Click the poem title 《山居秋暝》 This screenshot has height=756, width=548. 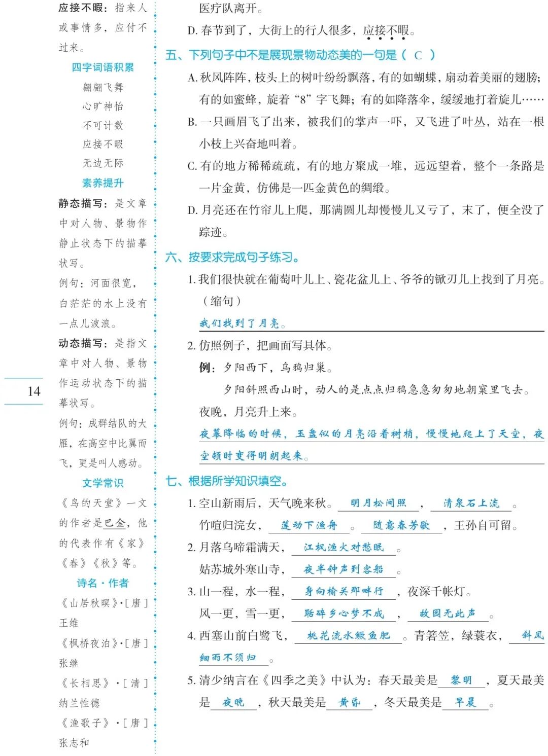[88, 603]
